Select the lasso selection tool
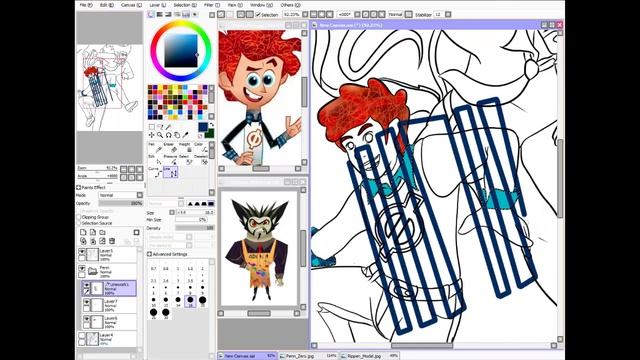The image size is (640, 360). [x=160, y=127]
